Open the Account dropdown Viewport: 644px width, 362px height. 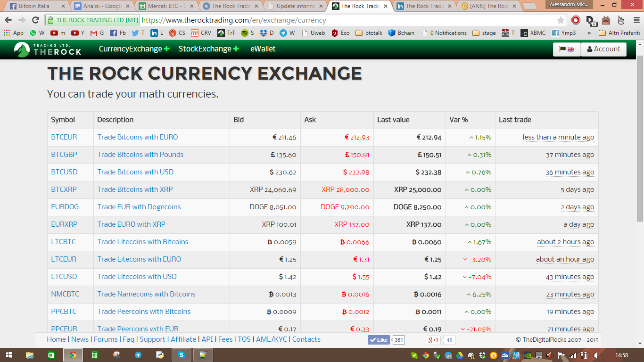[603, 49]
